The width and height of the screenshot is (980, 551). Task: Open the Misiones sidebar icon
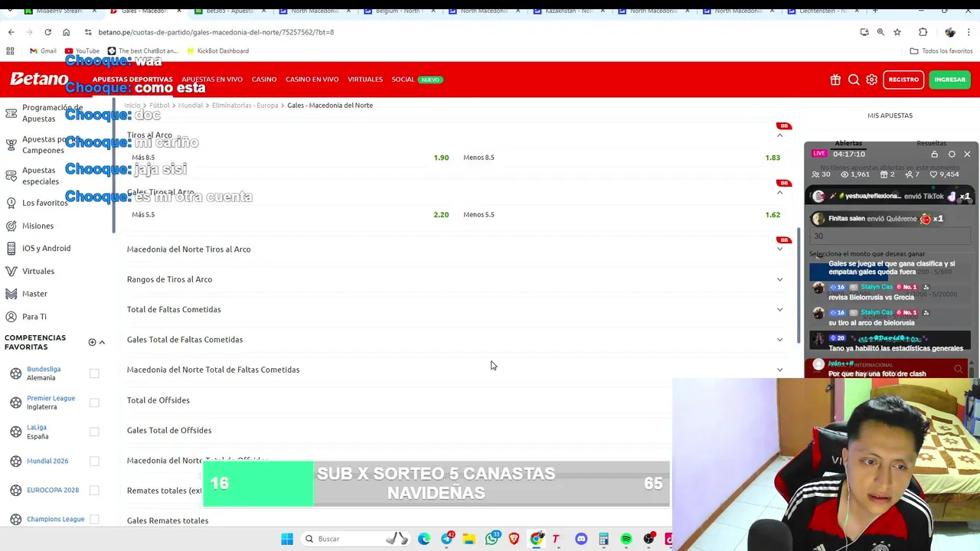point(11,226)
